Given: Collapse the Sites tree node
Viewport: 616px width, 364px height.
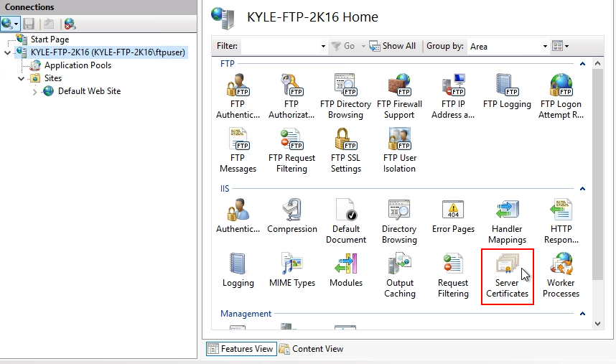Looking at the screenshot, I should tap(22, 78).
